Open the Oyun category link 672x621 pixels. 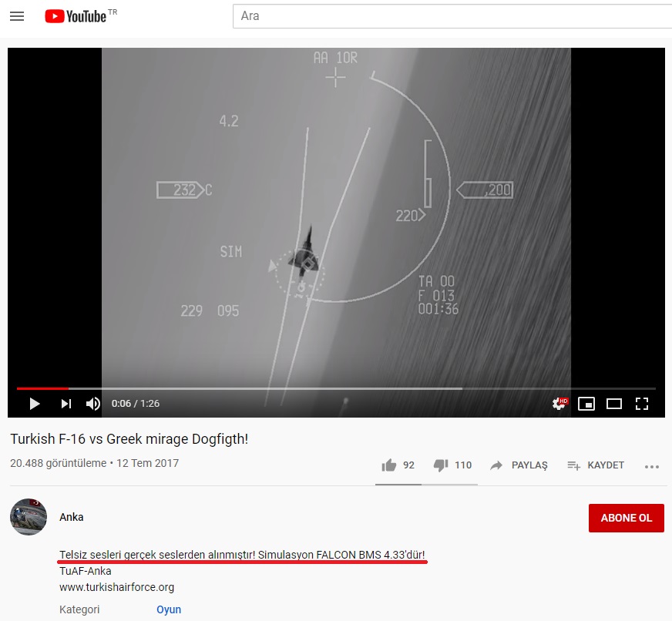point(169,609)
